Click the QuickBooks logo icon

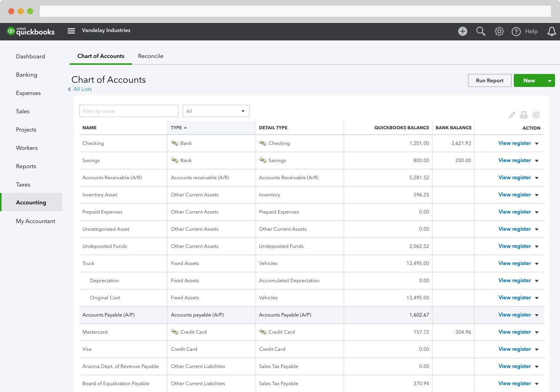pos(11,31)
